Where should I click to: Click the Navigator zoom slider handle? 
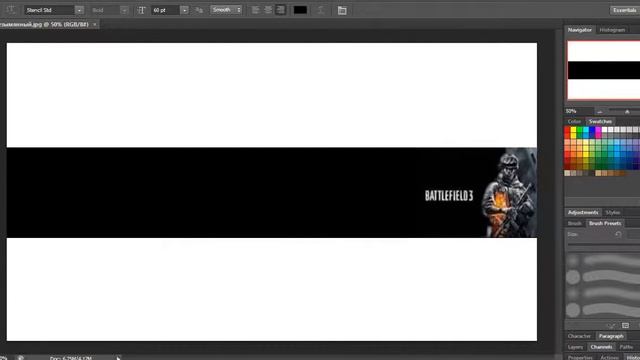[x=627, y=111]
